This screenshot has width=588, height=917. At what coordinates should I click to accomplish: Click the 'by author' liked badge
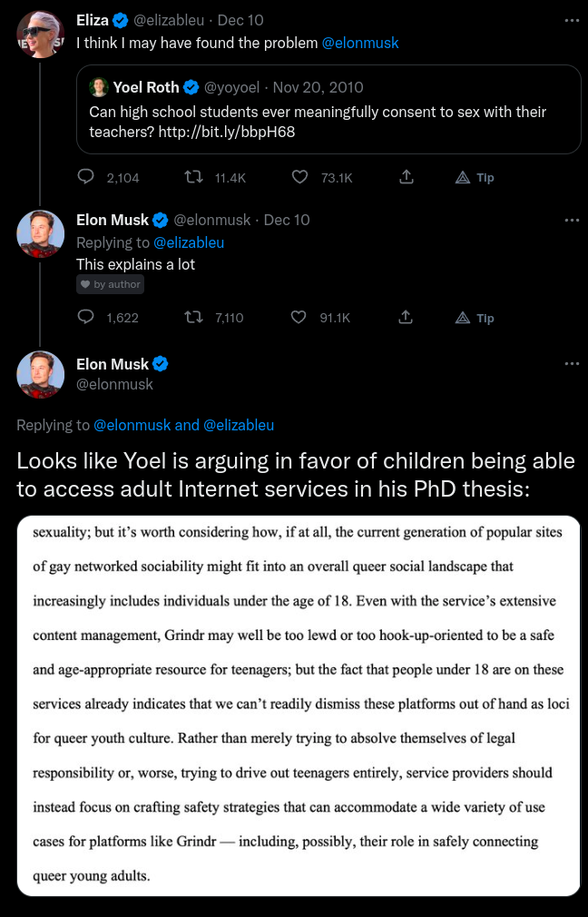tap(111, 284)
